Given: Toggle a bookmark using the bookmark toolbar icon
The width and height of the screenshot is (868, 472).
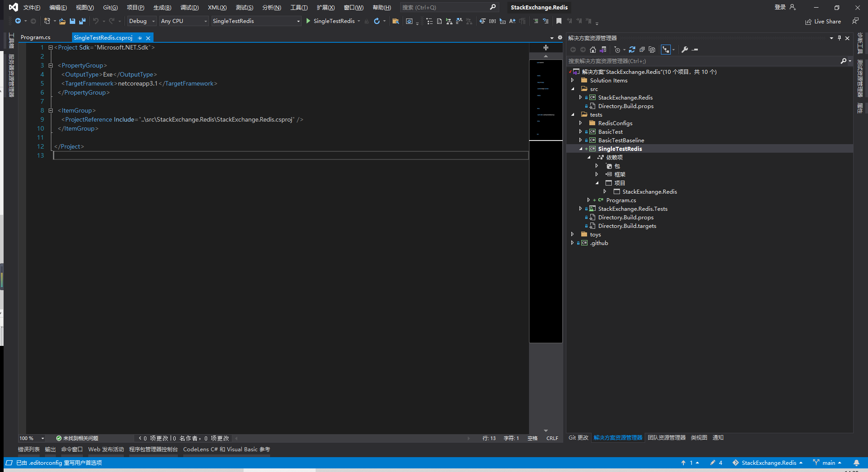Looking at the screenshot, I should (x=559, y=21).
